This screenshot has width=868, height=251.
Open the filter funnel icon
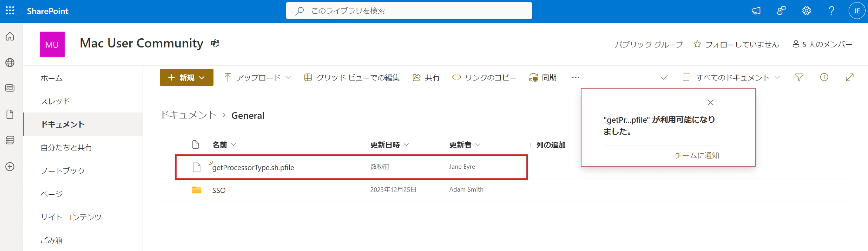pyautogui.click(x=799, y=77)
